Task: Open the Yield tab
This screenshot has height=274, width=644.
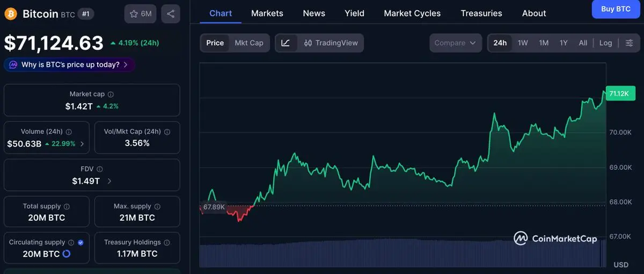Action: (x=354, y=13)
